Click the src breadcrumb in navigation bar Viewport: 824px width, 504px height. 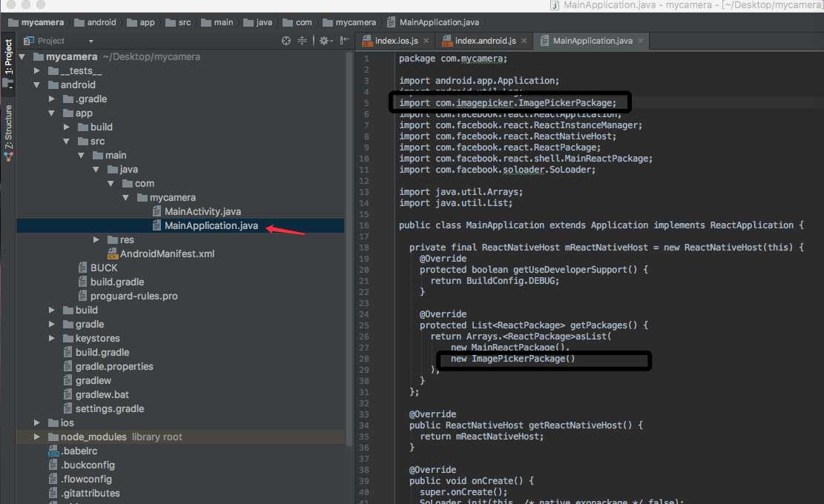pyautogui.click(x=184, y=22)
